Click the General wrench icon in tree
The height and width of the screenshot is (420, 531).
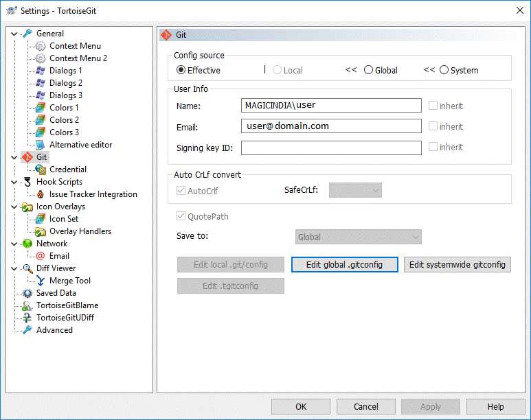click(x=27, y=34)
